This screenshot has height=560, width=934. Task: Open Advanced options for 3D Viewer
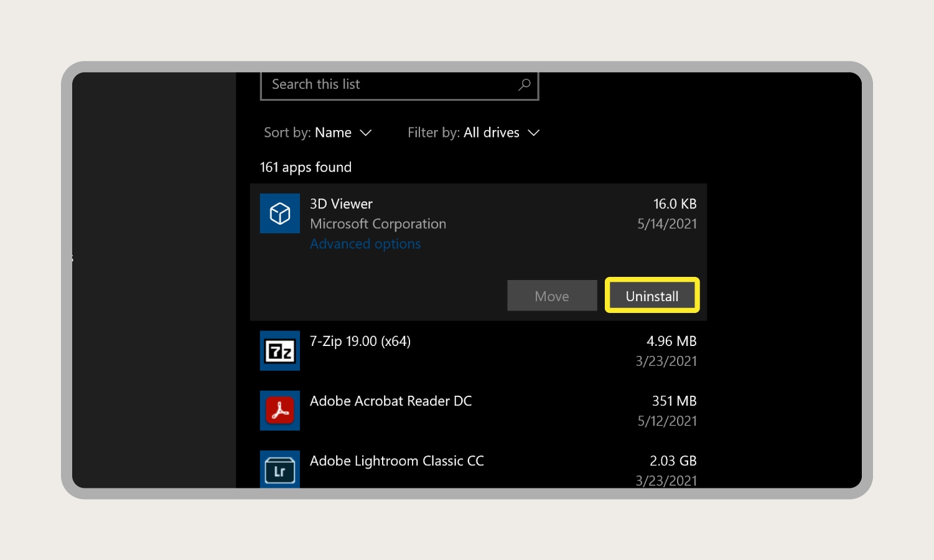click(x=365, y=244)
